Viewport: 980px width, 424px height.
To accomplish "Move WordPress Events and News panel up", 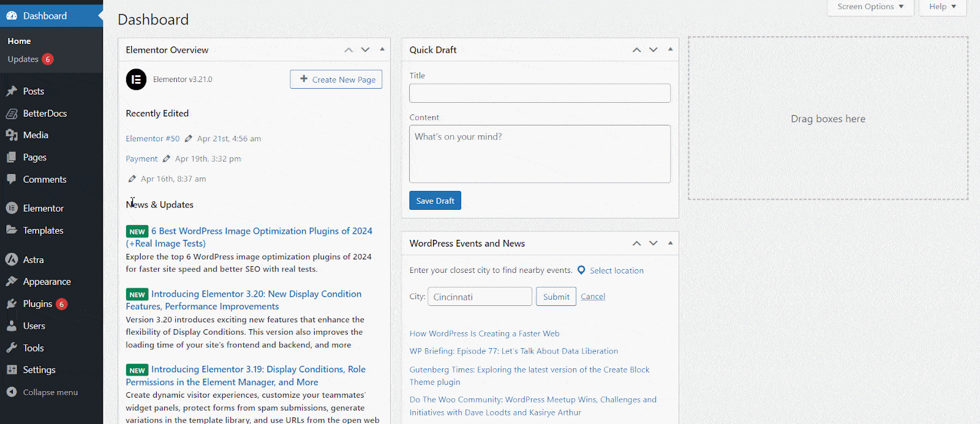I will (637, 243).
